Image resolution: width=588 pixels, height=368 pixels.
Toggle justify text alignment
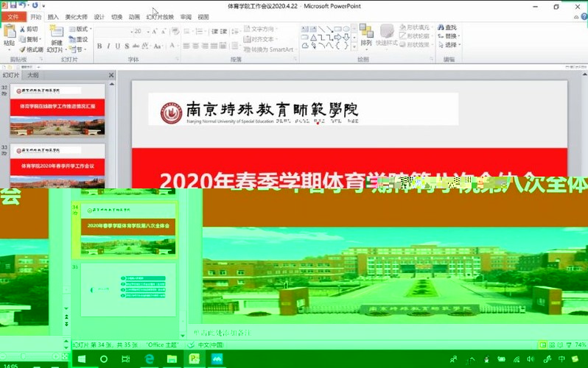[214, 46]
